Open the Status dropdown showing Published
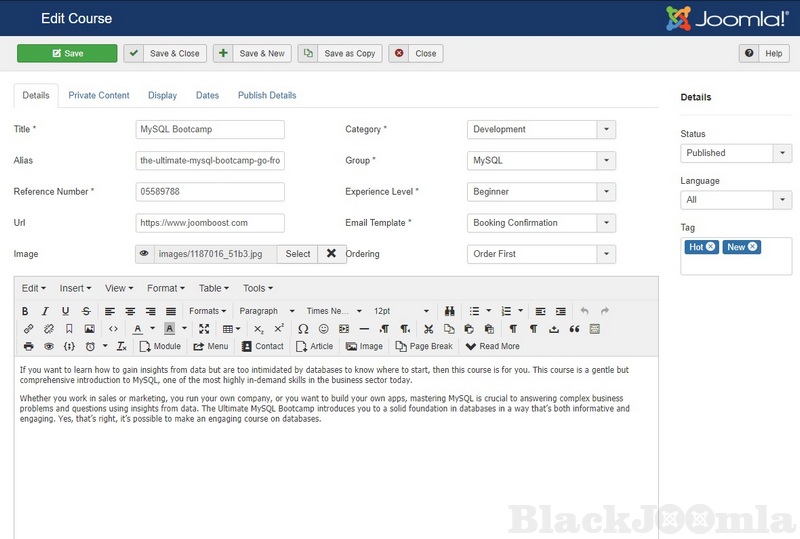Screen dimensions: 800x539 click(x=782, y=153)
